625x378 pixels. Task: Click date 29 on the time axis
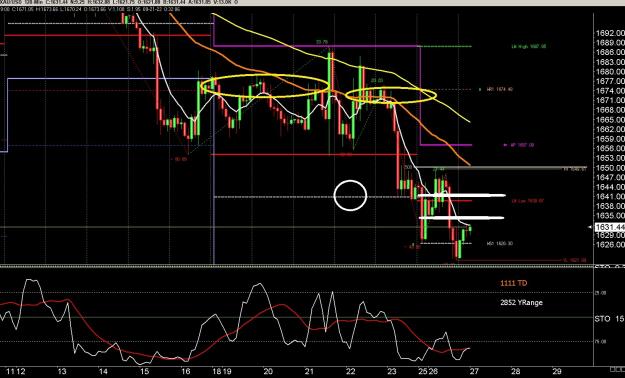[x=557, y=372]
